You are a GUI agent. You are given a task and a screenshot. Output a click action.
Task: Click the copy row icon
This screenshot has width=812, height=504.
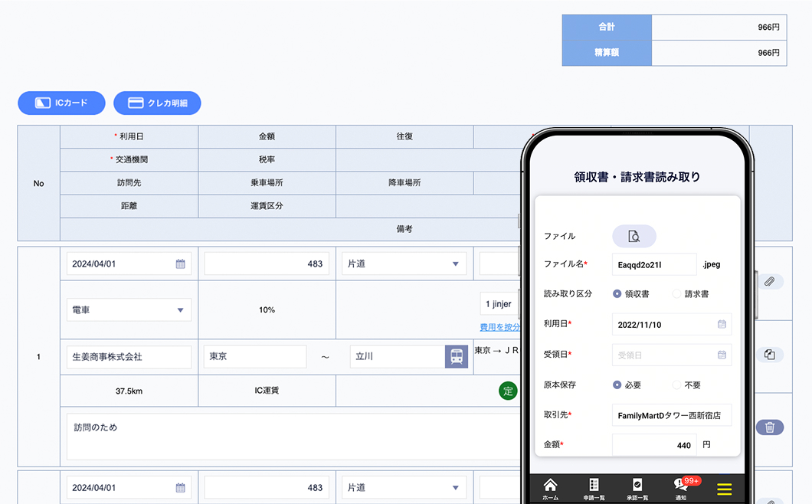click(770, 355)
